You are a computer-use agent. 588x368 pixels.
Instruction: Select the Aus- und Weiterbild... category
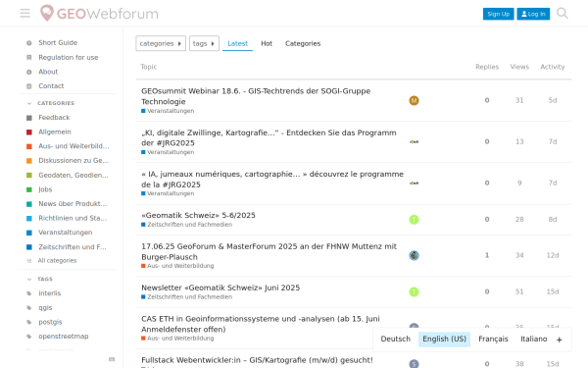click(x=73, y=146)
